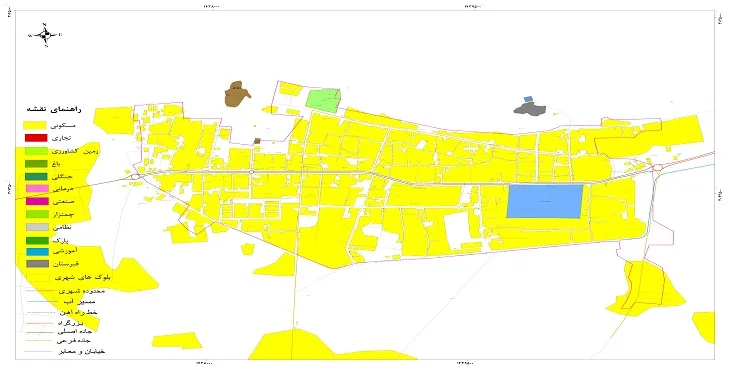
Task: Click the large blue educational block on map
Action: coord(544,201)
